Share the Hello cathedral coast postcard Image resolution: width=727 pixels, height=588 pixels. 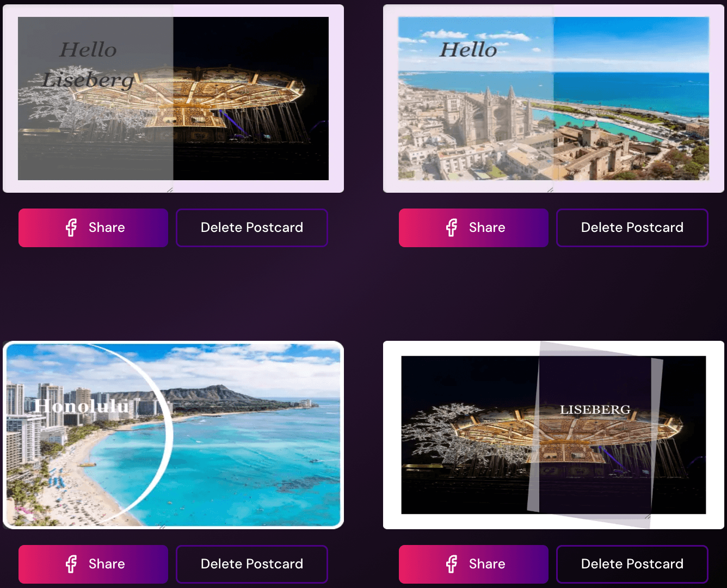coord(473,228)
